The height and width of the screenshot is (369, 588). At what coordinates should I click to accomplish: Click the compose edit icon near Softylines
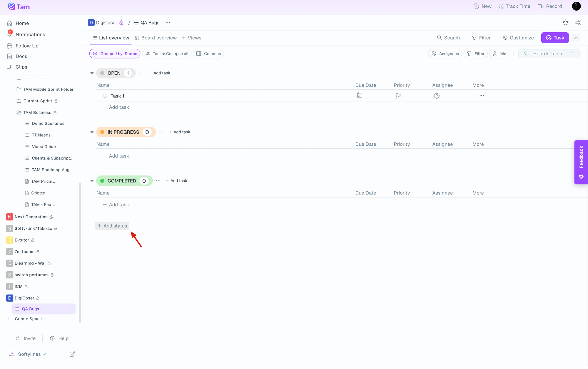point(72,354)
